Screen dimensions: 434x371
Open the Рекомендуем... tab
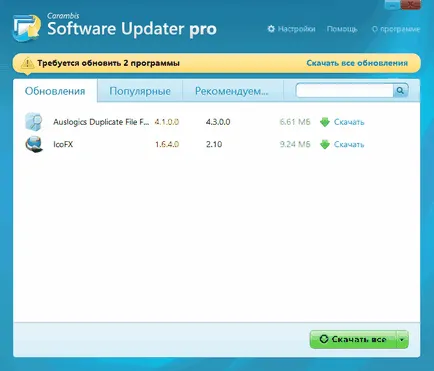[232, 91]
